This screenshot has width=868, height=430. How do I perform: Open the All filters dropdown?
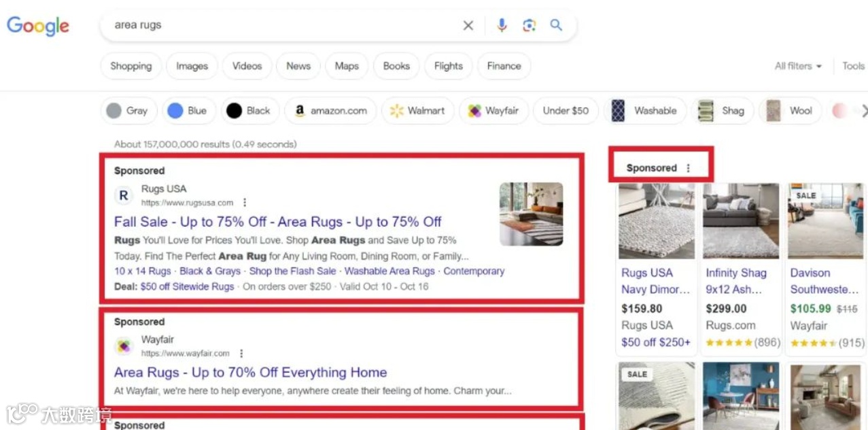pyautogui.click(x=798, y=66)
